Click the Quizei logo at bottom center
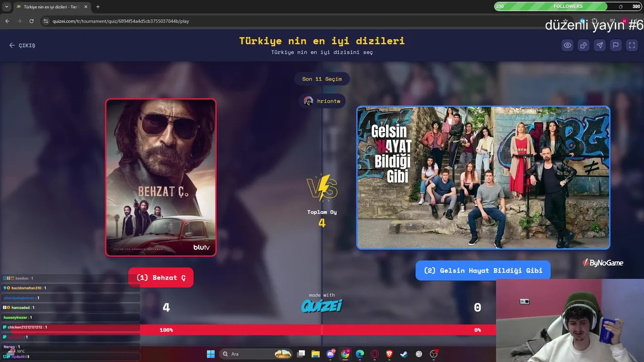The image size is (644, 362). (x=322, y=305)
